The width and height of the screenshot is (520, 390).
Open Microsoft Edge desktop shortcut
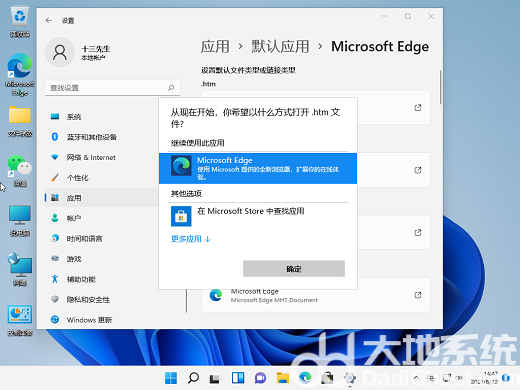tap(20, 75)
